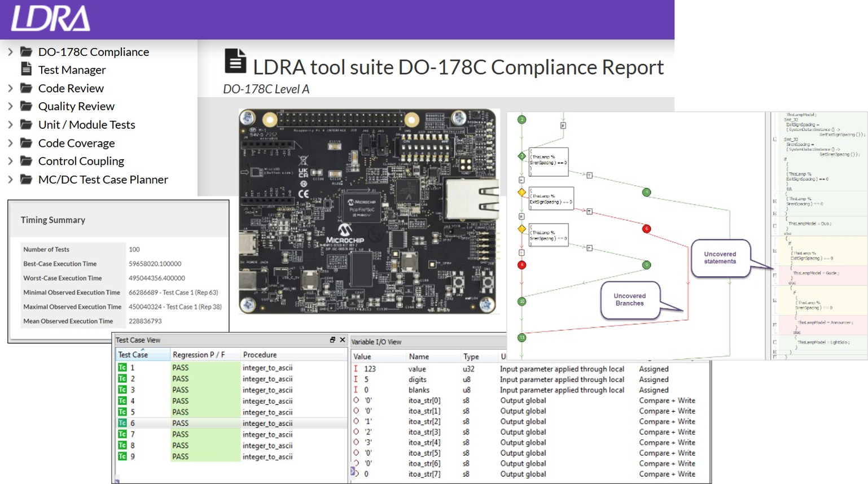Select the MC/DC Test Case Planner label
The height and width of the screenshot is (484, 868).
pyautogui.click(x=103, y=180)
